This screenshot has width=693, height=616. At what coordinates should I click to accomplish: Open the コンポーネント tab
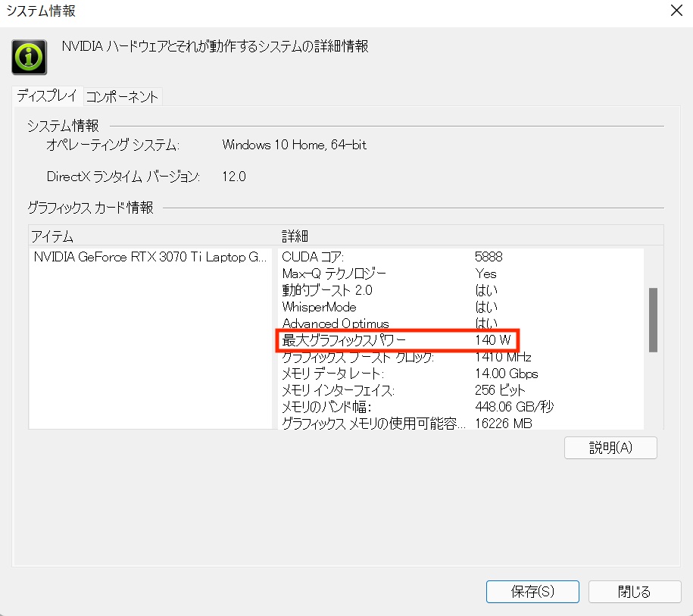click(122, 96)
